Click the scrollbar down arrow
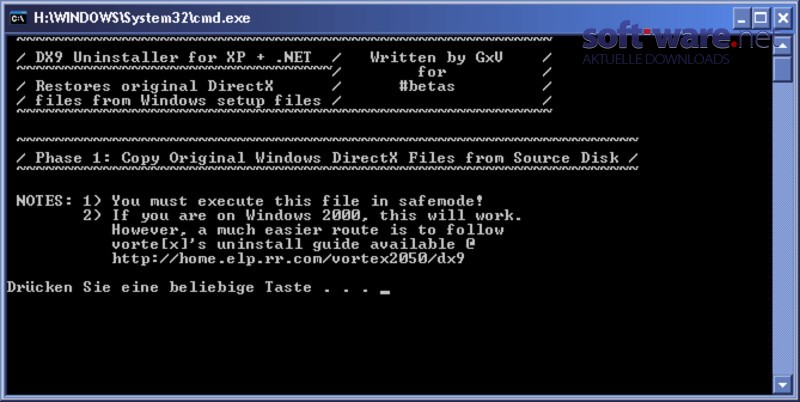The width and height of the screenshot is (800, 402). [x=782, y=385]
